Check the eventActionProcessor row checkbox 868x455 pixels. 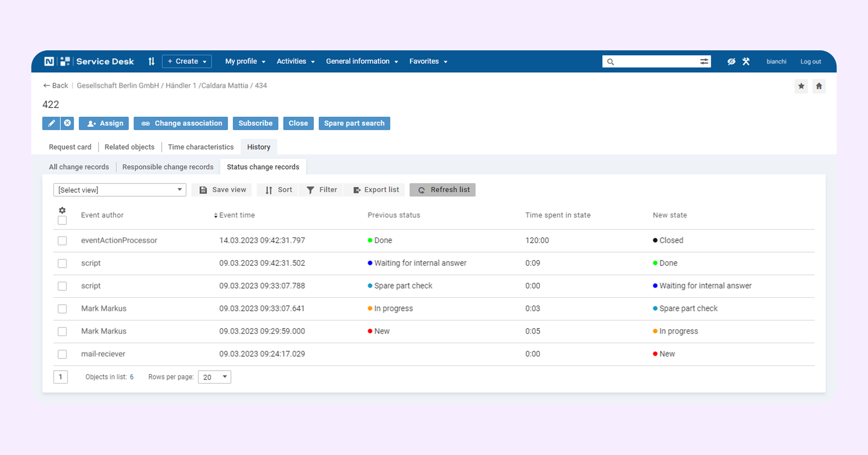pyautogui.click(x=62, y=241)
